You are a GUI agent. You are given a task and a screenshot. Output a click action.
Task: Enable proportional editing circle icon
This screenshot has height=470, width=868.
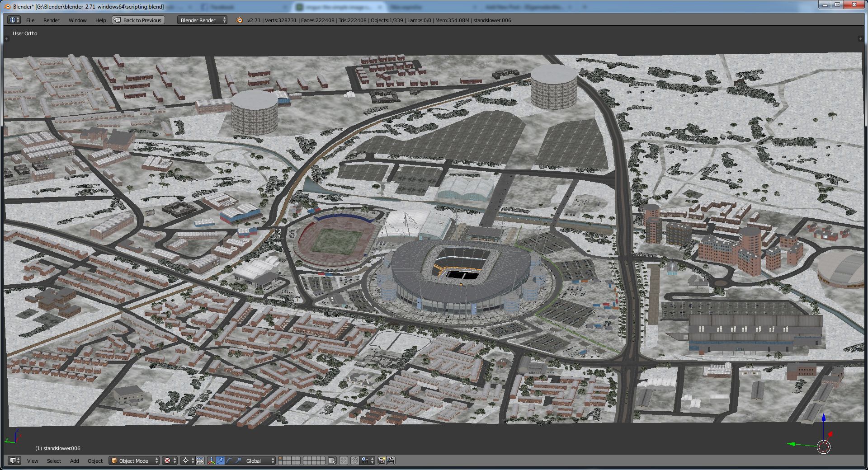click(344, 461)
